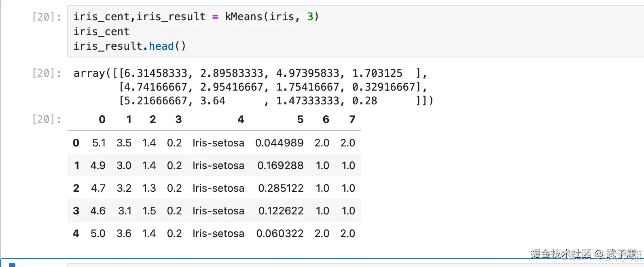644x267 pixels.
Task: Click the iris_cent line in the code
Action: pos(101,32)
